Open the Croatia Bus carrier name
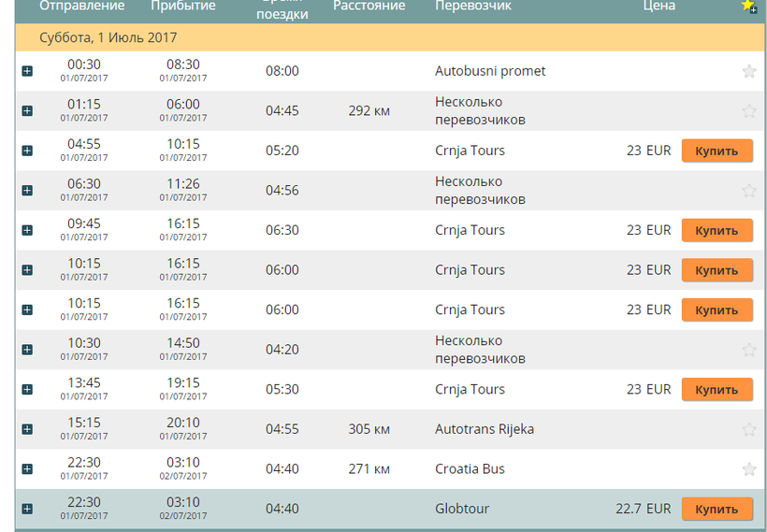Image resolution: width=767 pixels, height=532 pixels. pos(470,469)
